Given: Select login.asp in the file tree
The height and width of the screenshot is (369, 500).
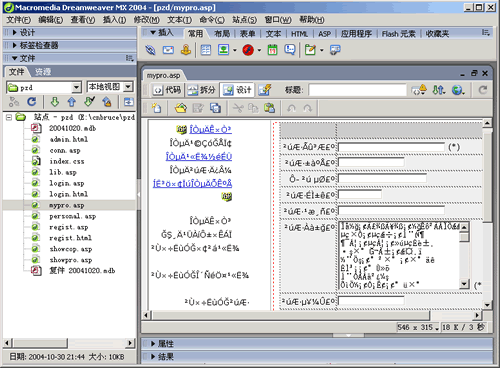Looking at the screenshot, I should (x=67, y=183).
